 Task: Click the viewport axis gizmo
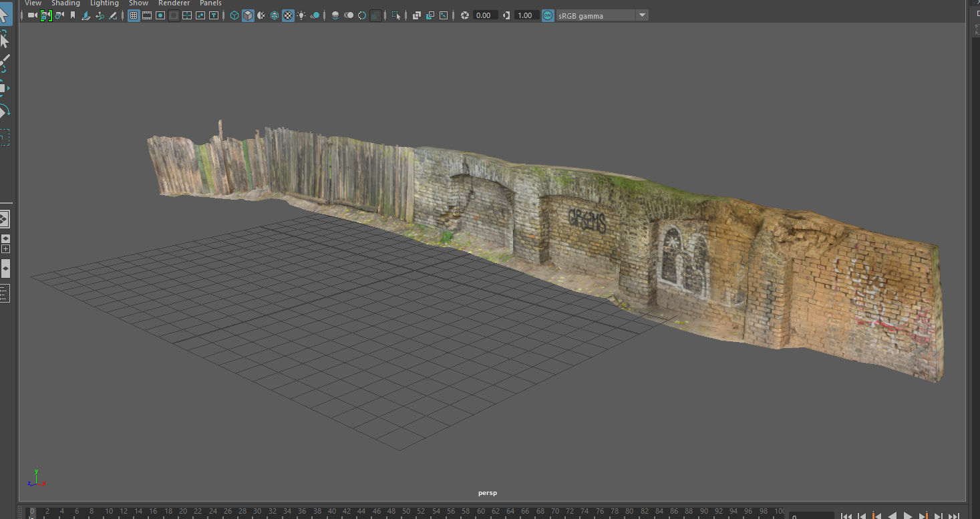[36, 478]
